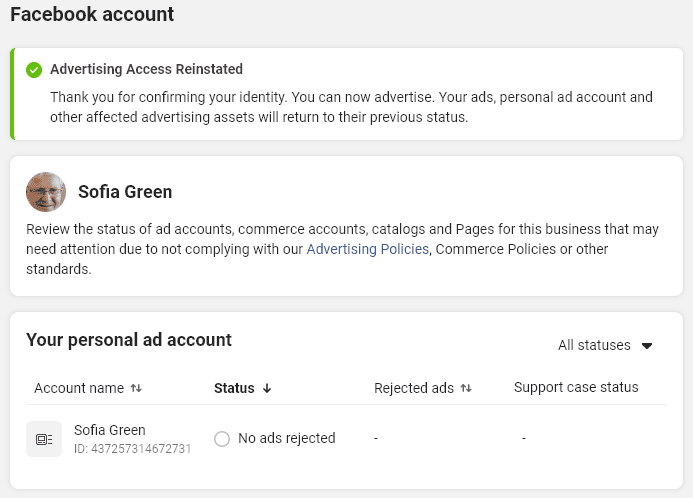Open the All statuses filter dropdown
This screenshot has width=693, height=498.
[x=605, y=345]
